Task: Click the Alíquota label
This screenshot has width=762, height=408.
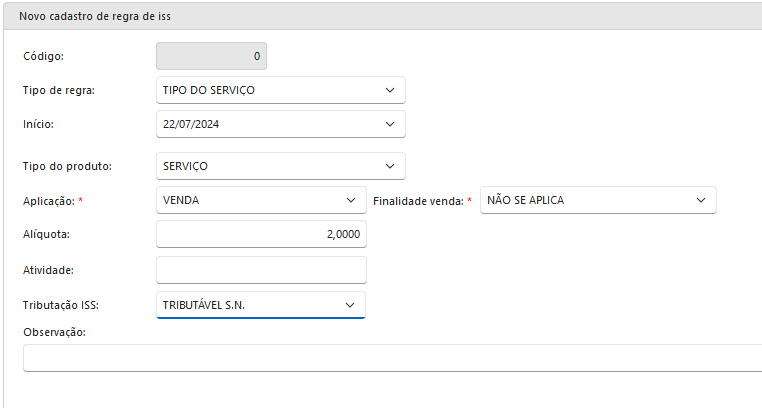Action: (x=46, y=235)
